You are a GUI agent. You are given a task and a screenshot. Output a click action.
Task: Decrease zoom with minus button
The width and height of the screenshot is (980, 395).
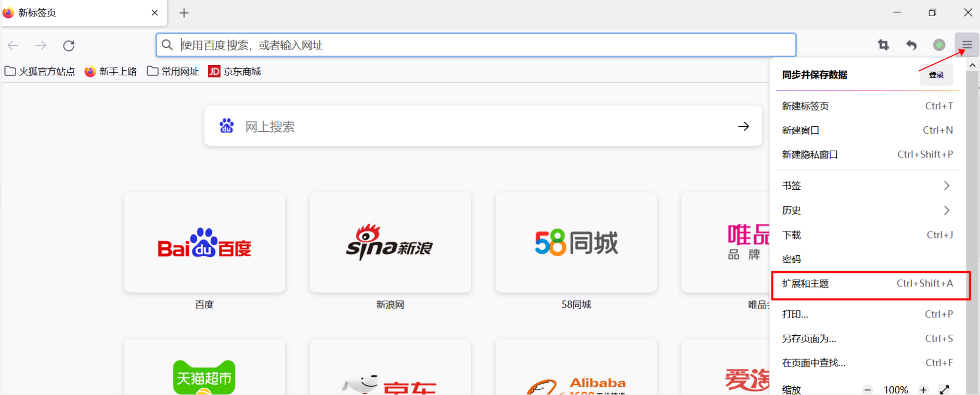click(868, 389)
